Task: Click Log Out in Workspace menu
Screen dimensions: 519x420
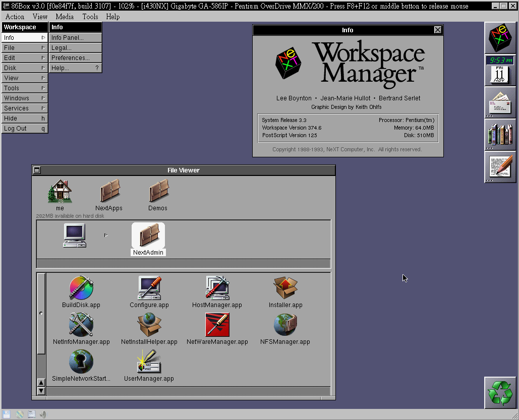Action: [25, 129]
